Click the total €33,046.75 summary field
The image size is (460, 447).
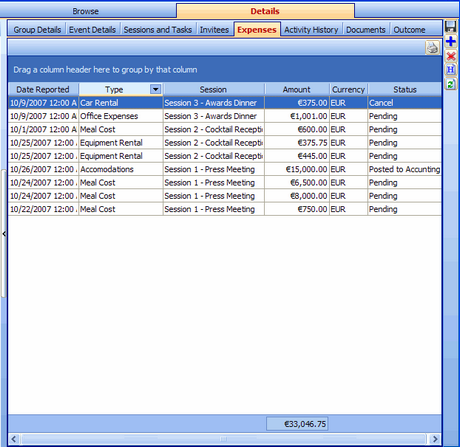pos(297,424)
